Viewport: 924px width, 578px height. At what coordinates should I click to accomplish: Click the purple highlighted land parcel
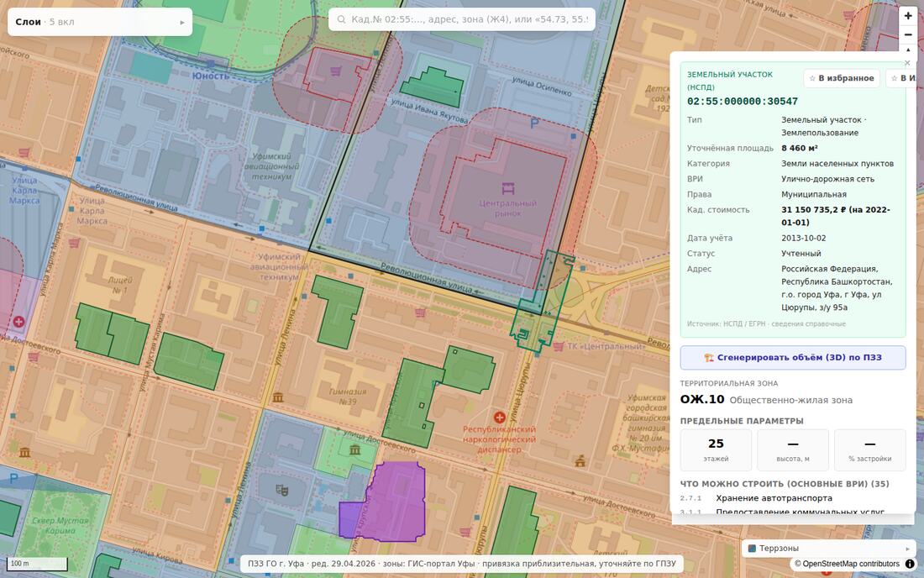tap(392, 501)
